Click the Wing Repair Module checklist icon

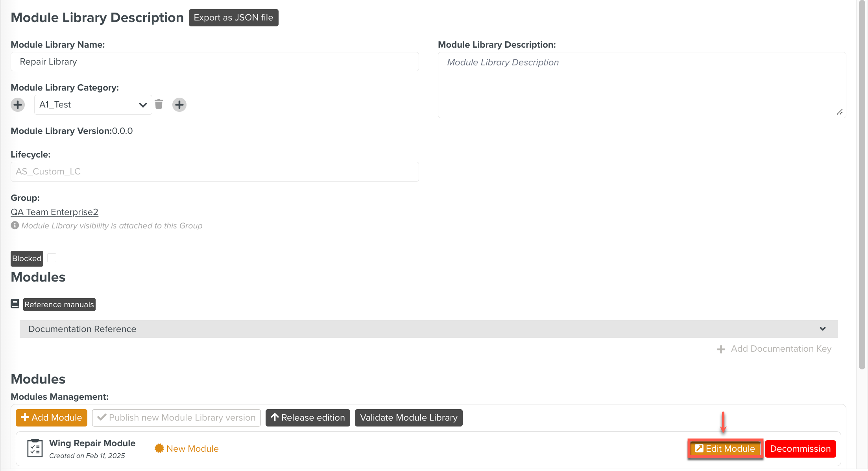click(x=35, y=448)
